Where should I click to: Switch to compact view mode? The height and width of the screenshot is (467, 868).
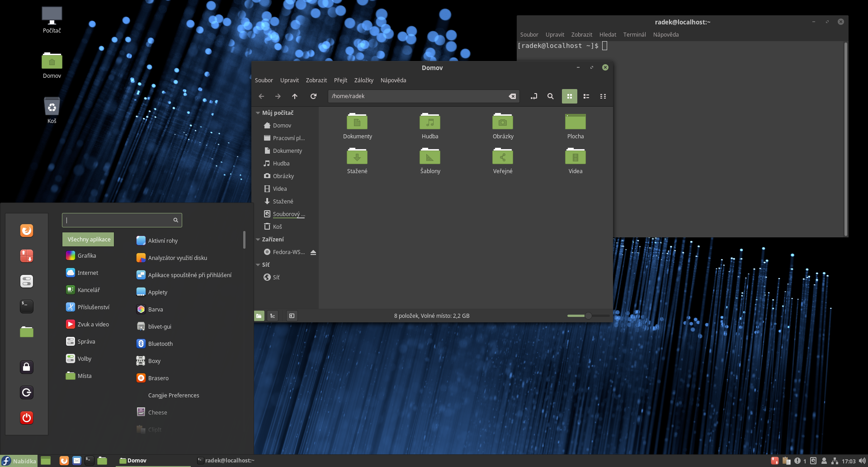click(x=603, y=96)
